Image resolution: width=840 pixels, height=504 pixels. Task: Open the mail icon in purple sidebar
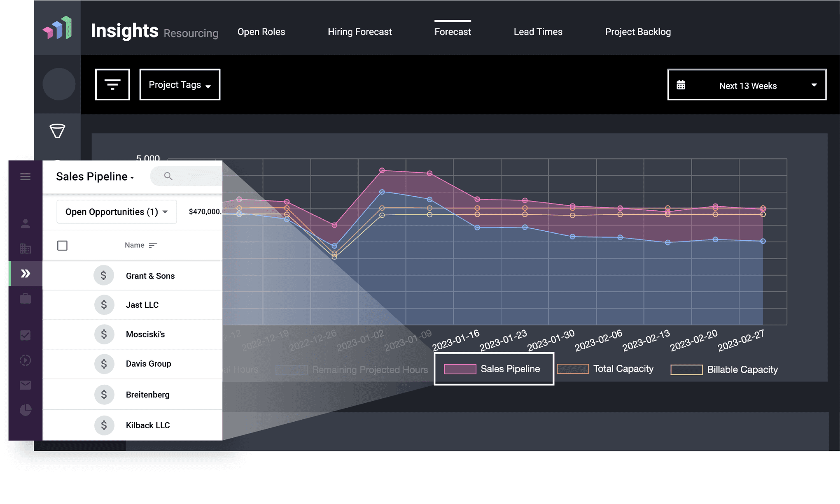point(25,385)
